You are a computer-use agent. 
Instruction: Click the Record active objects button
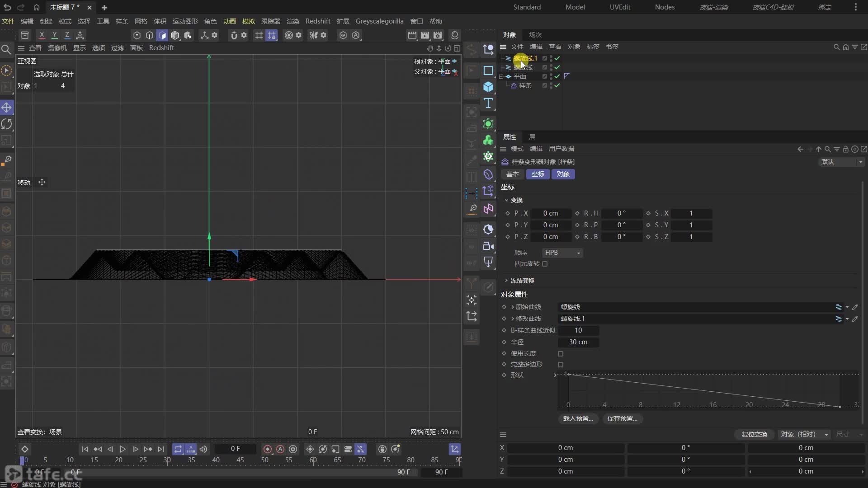(268, 449)
